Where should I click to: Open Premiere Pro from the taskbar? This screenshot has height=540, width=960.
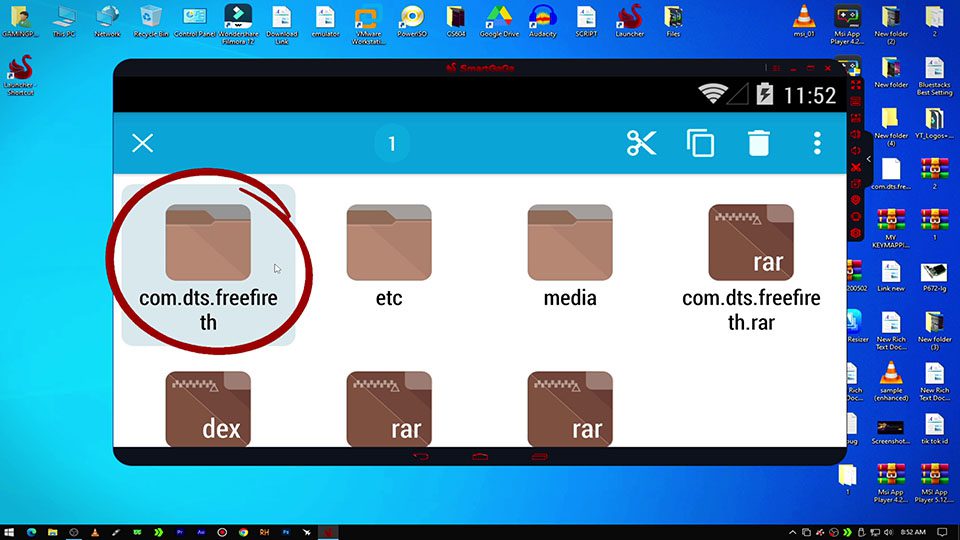point(179,533)
